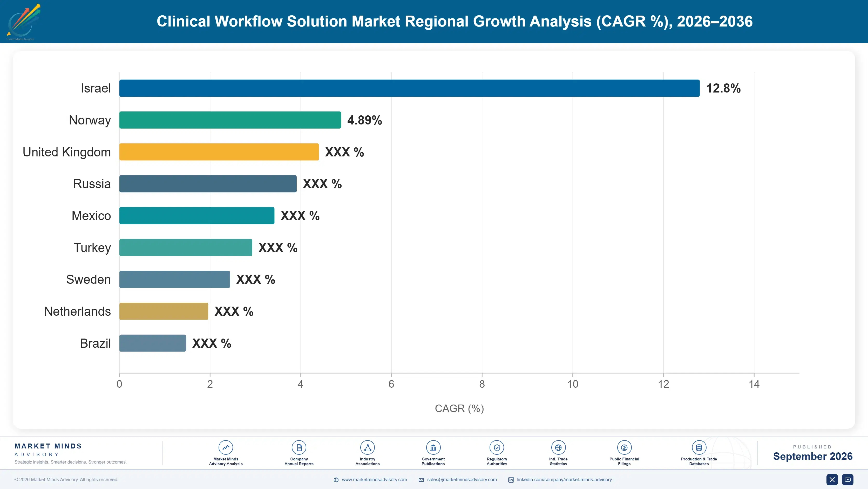Click the 'Brazil' axis label
The image size is (868, 489).
(x=95, y=343)
